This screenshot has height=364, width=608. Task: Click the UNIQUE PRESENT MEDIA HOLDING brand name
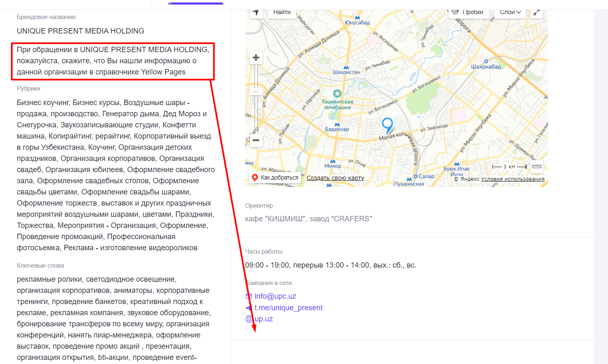(x=80, y=31)
